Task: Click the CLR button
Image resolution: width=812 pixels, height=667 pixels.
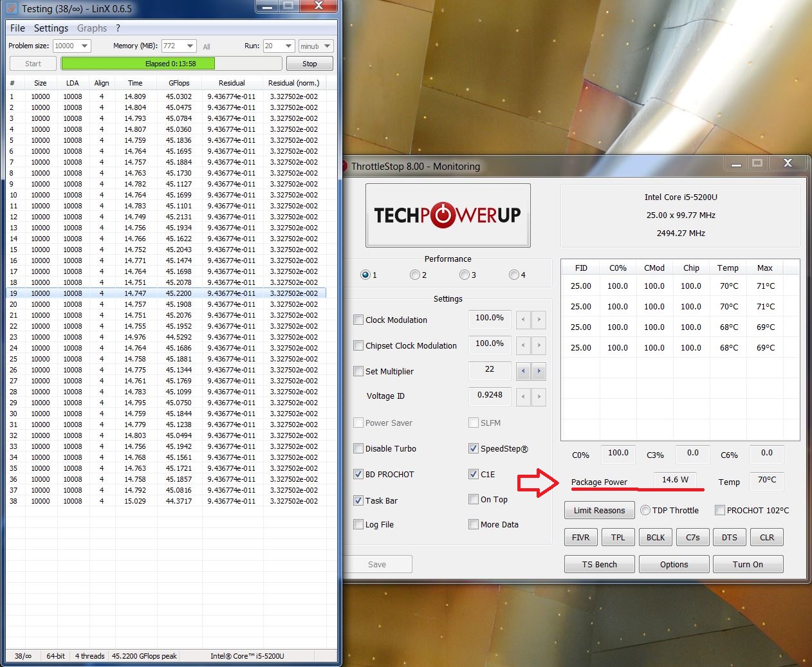Action: click(767, 537)
